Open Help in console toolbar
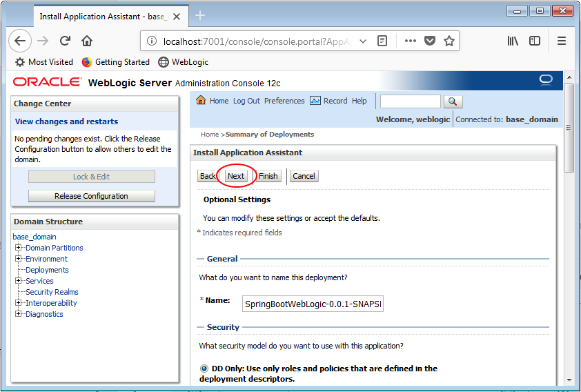 [359, 101]
